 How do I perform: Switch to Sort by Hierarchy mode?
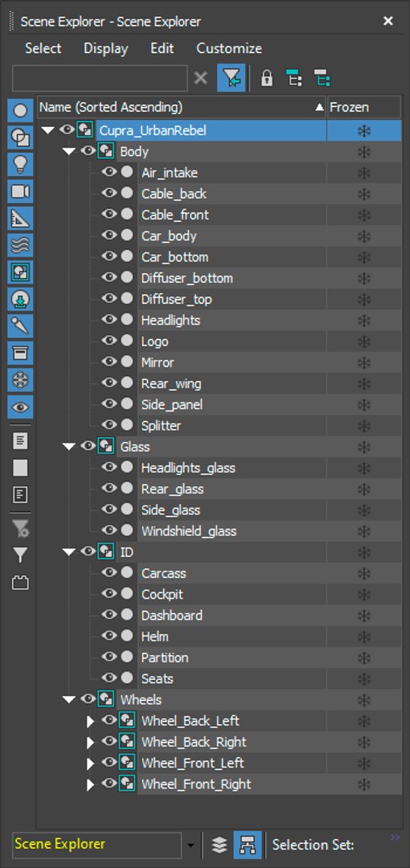(247, 845)
